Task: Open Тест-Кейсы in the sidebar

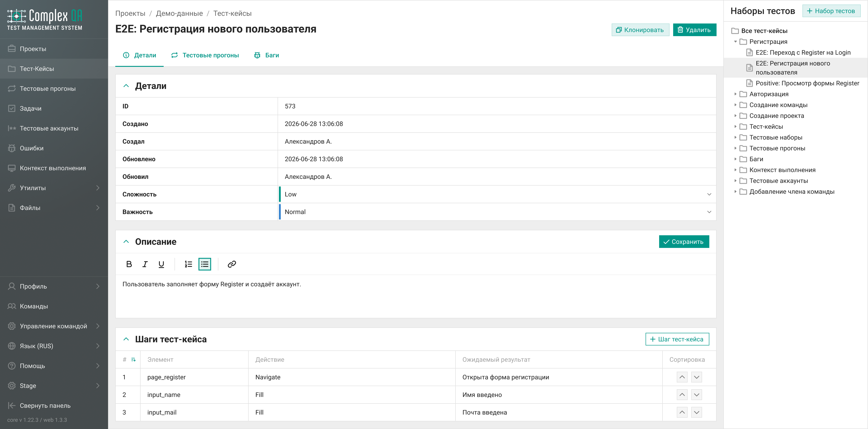Action: coord(54,69)
